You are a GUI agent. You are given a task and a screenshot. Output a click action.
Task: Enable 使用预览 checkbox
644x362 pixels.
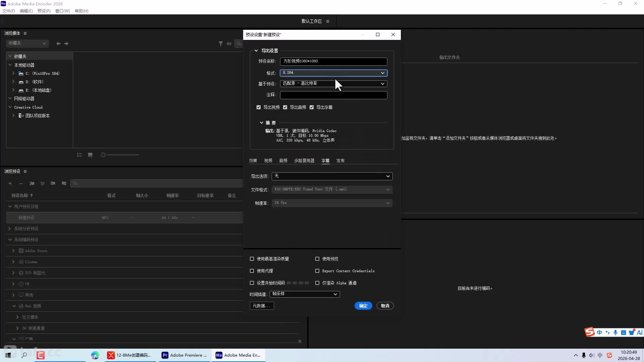tap(317, 259)
